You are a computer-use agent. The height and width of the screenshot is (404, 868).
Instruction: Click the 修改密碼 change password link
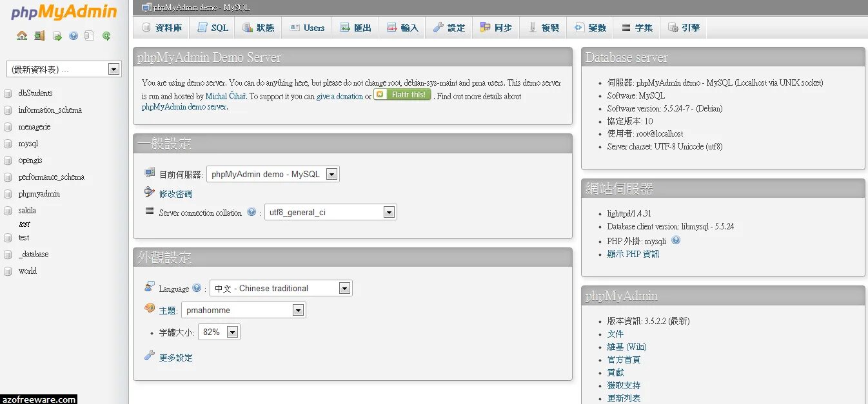coord(175,194)
